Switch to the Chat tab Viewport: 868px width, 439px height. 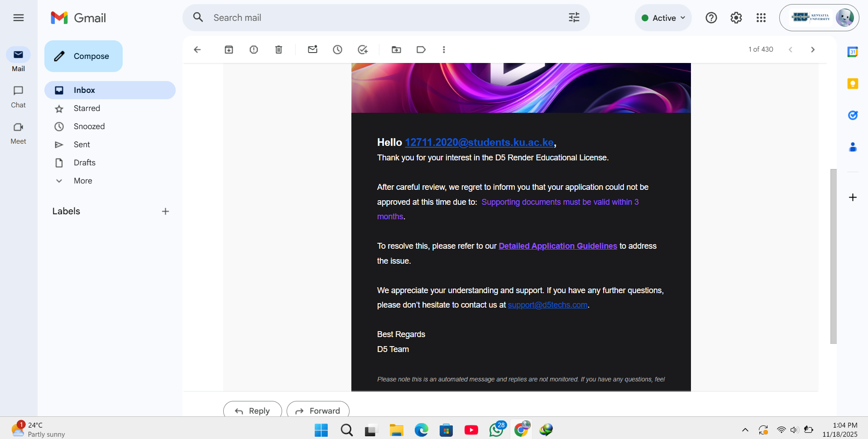(x=18, y=96)
